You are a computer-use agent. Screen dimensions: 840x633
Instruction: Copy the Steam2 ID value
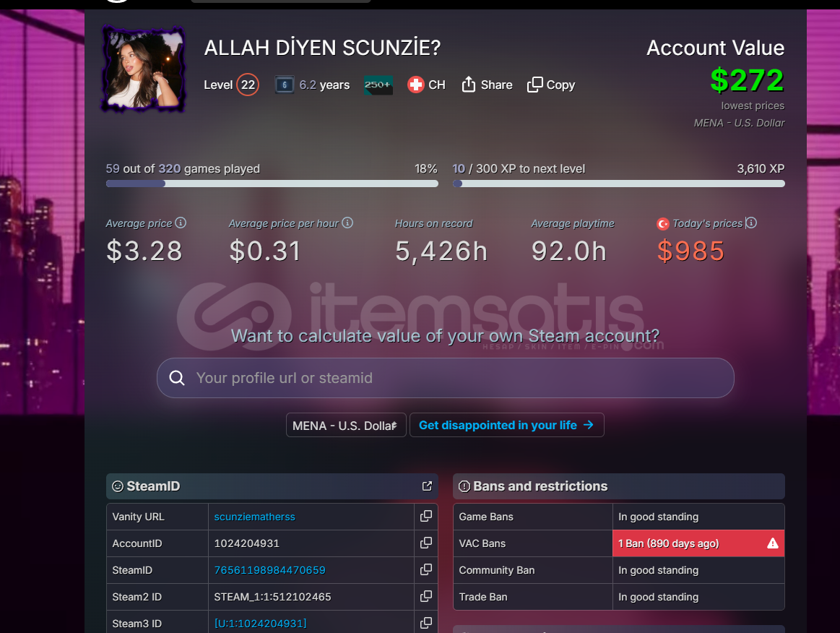pos(426,597)
